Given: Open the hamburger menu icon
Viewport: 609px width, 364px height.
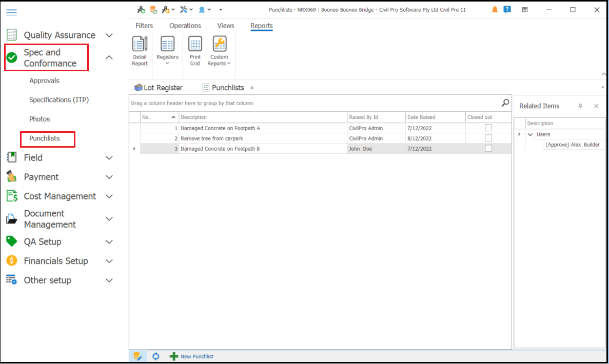Looking at the screenshot, I should (11, 12).
